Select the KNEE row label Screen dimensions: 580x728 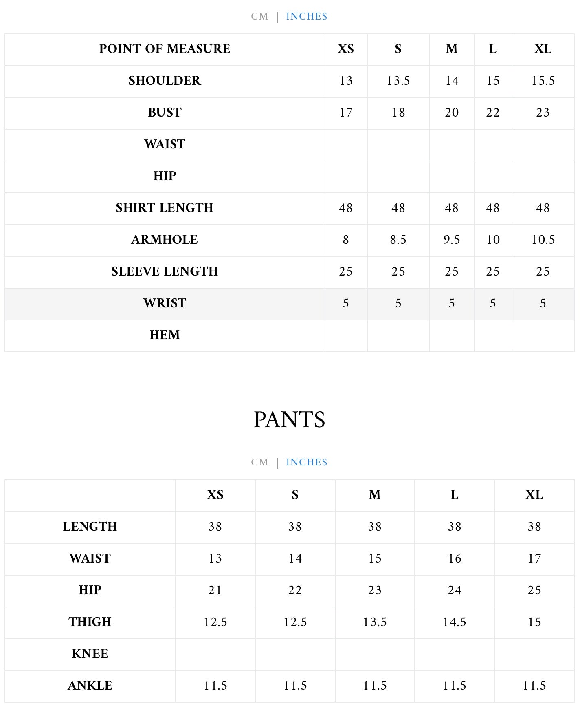[x=90, y=654]
